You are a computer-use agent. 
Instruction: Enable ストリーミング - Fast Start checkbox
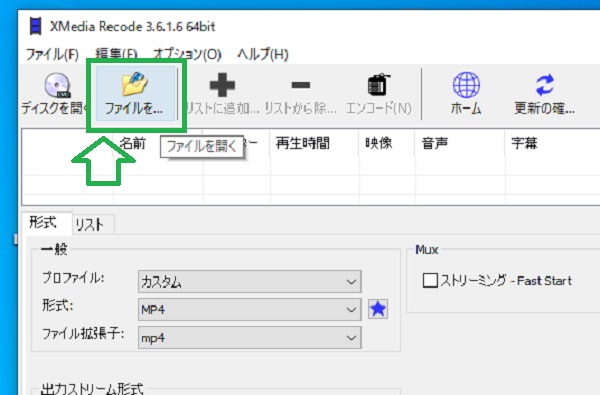pyautogui.click(x=430, y=280)
